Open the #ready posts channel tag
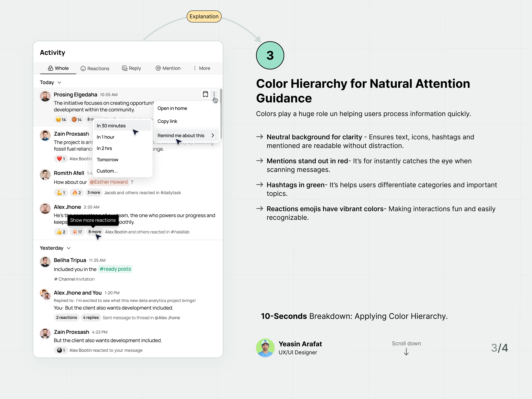The height and width of the screenshot is (399, 532). coord(115,269)
